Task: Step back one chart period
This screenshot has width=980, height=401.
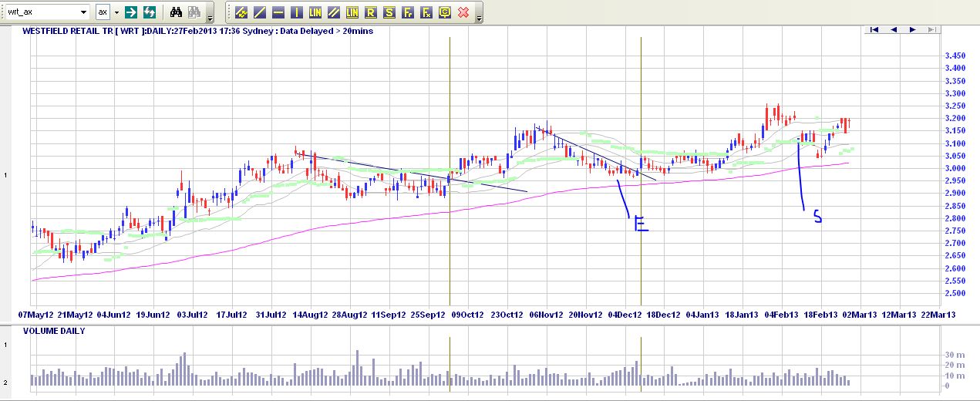Action: [x=894, y=29]
